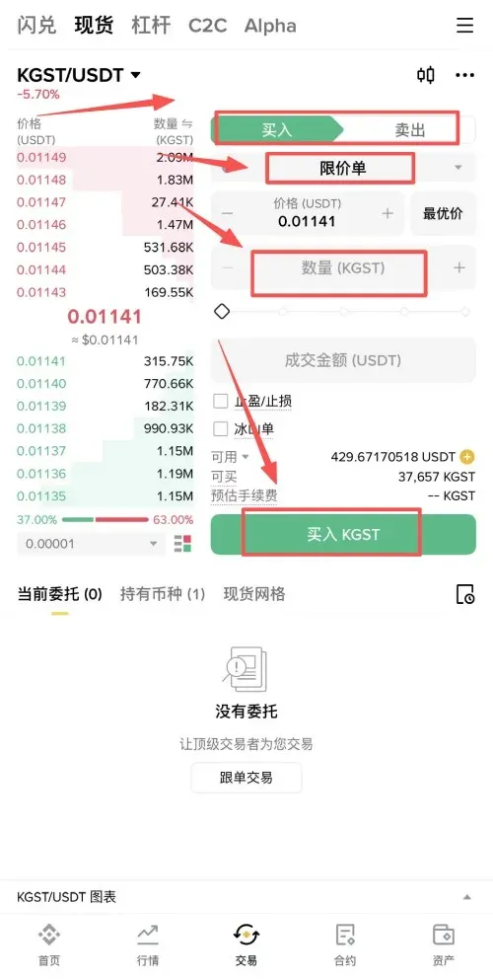This screenshot has height=980, width=493.
Task: Select the 持有币种 holdings tab
Action: click(x=163, y=594)
